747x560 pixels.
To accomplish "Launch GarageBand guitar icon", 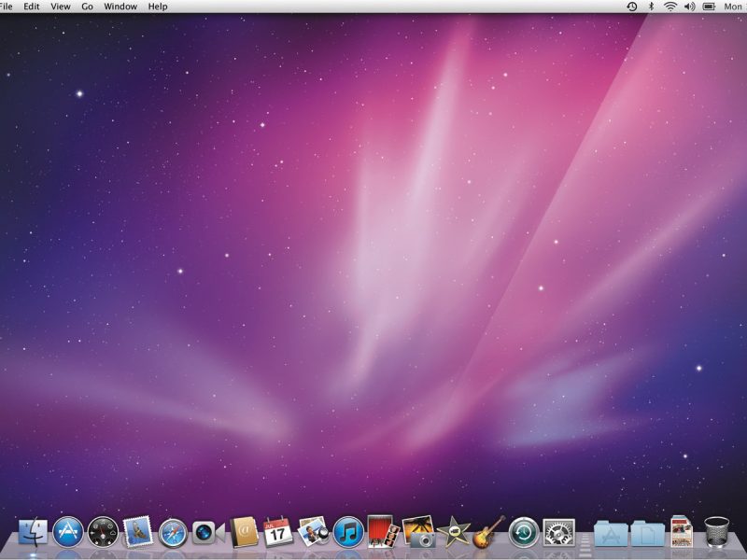I will (488, 532).
